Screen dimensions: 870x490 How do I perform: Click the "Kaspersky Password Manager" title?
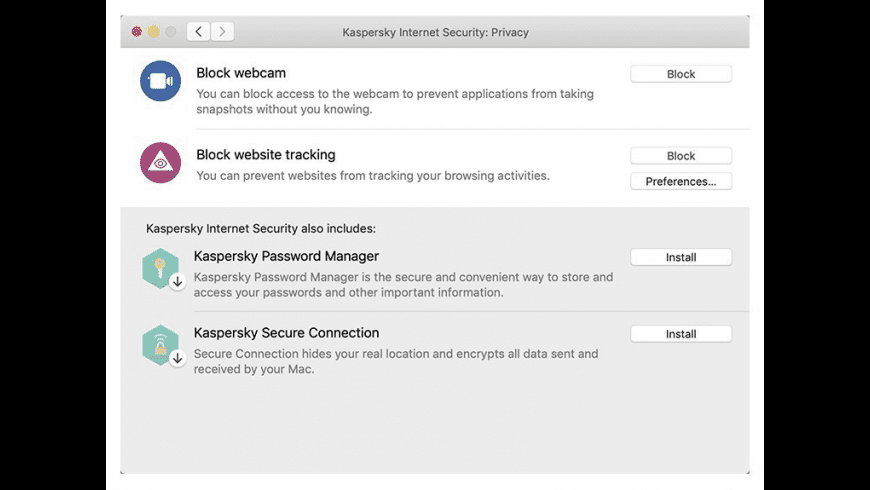pos(286,257)
